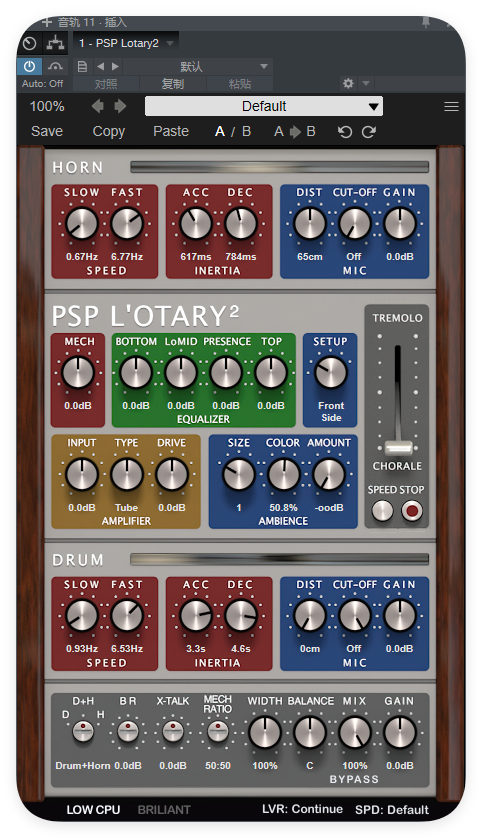
Task: Click the 复制 menu item
Action: pos(172,84)
